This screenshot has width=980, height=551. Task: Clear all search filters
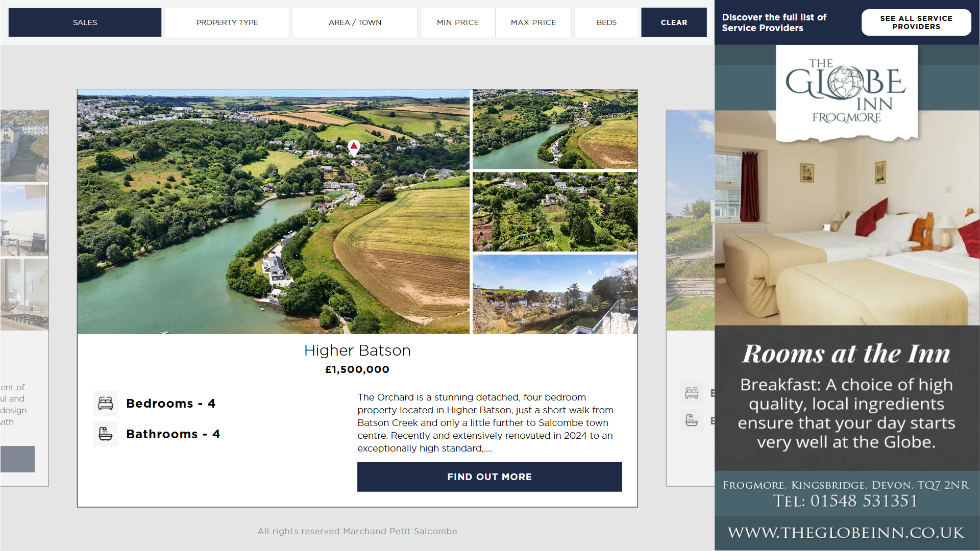(x=674, y=22)
